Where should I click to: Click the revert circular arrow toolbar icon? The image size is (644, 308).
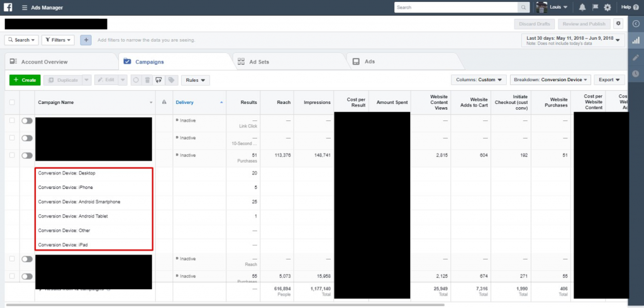pos(136,80)
